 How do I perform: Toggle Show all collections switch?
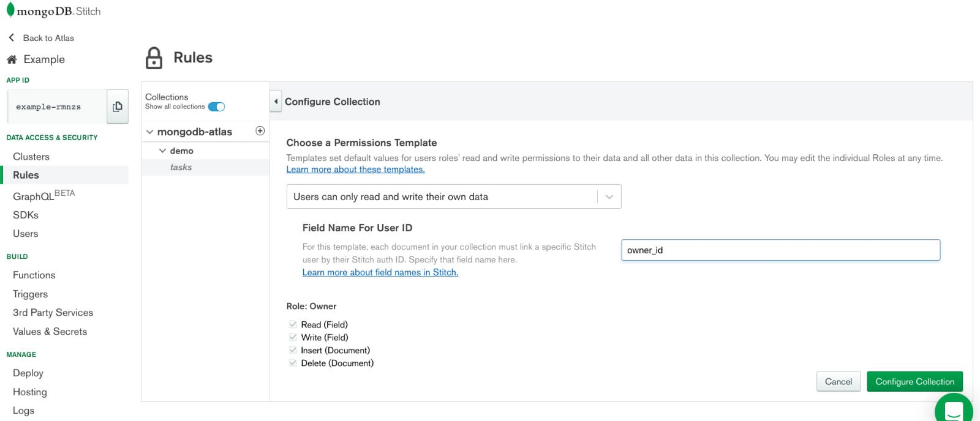(217, 106)
